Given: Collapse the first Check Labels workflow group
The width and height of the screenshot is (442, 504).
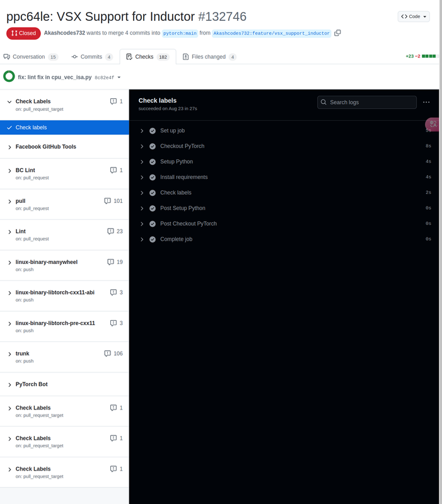Looking at the screenshot, I should click(x=9, y=102).
